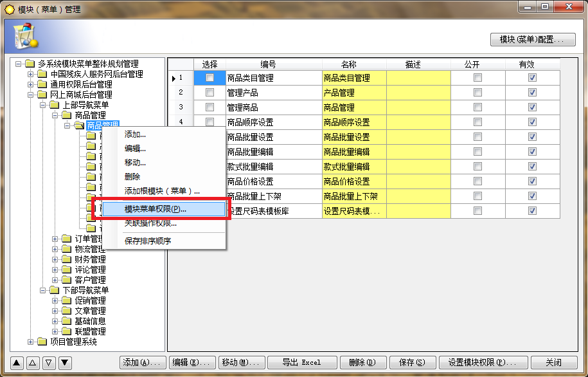The height and width of the screenshot is (377, 588).
Task: Click the move-down hollow triangle button
Action: pos(49,363)
